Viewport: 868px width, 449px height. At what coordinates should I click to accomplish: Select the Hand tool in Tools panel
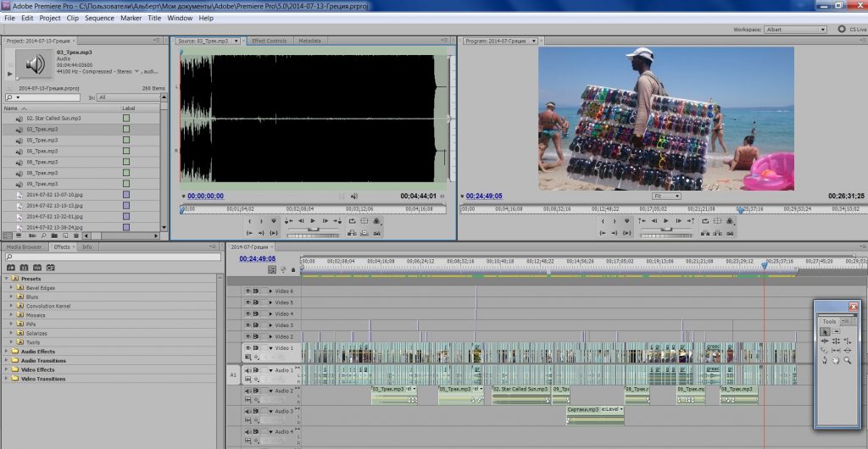(x=836, y=360)
